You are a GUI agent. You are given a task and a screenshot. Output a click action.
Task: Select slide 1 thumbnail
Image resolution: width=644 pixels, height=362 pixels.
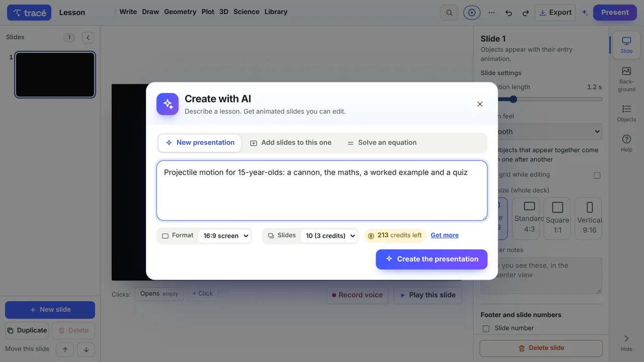click(55, 75)
